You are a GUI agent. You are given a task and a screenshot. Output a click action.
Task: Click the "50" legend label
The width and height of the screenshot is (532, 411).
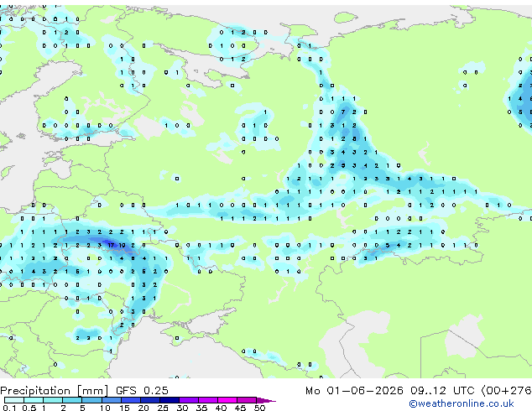coord(259,408)
